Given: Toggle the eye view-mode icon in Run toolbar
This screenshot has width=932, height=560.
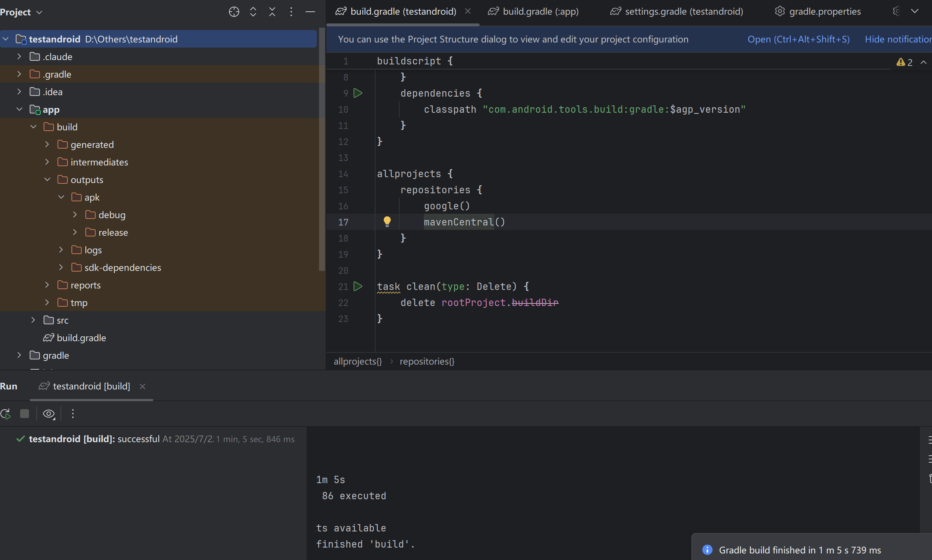Looking at the screenshot, I should (x=49, y=414).
